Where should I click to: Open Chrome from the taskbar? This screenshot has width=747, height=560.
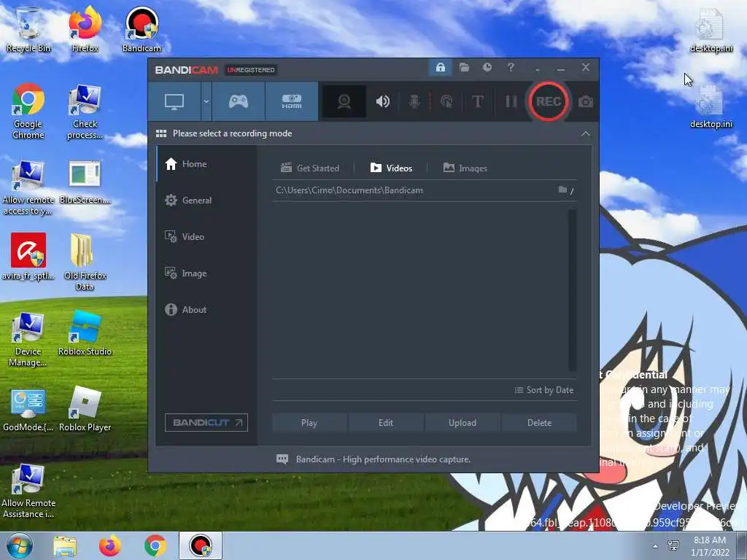click(155, 545)
